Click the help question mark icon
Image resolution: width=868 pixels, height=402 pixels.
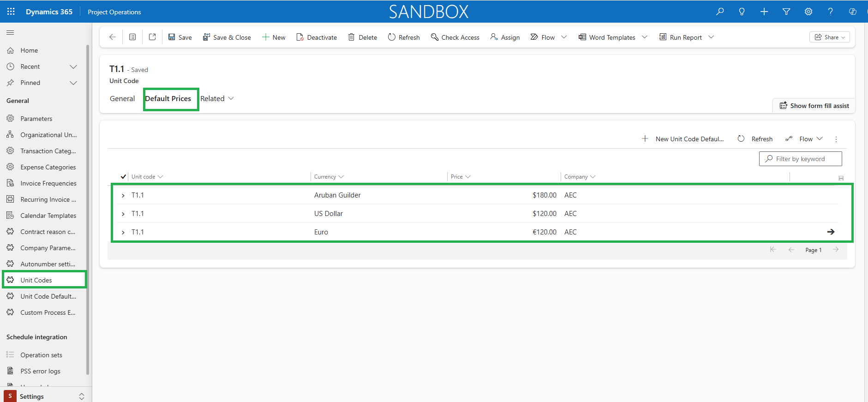pos(830,12)
